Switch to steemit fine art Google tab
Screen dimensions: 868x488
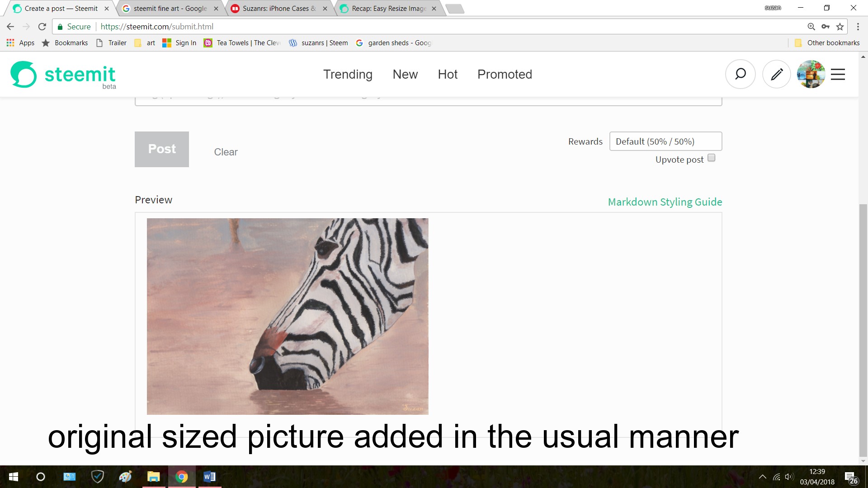point(170,9)
